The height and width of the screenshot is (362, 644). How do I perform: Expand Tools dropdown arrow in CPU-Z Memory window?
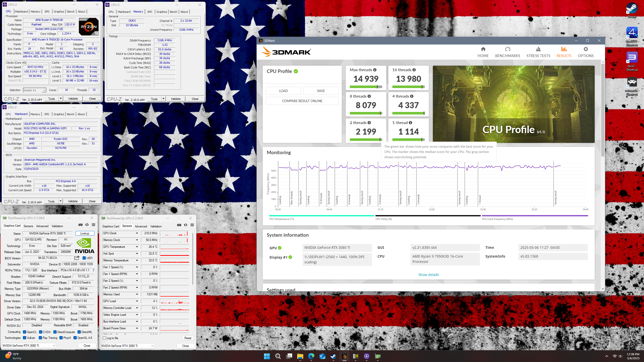[x=163, y=99]
